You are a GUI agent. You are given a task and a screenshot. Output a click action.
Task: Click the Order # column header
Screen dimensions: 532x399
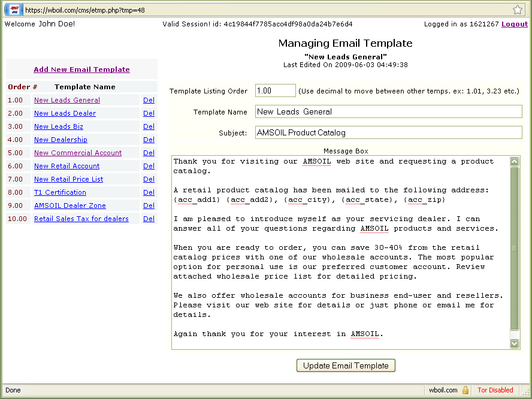point(22,87)
